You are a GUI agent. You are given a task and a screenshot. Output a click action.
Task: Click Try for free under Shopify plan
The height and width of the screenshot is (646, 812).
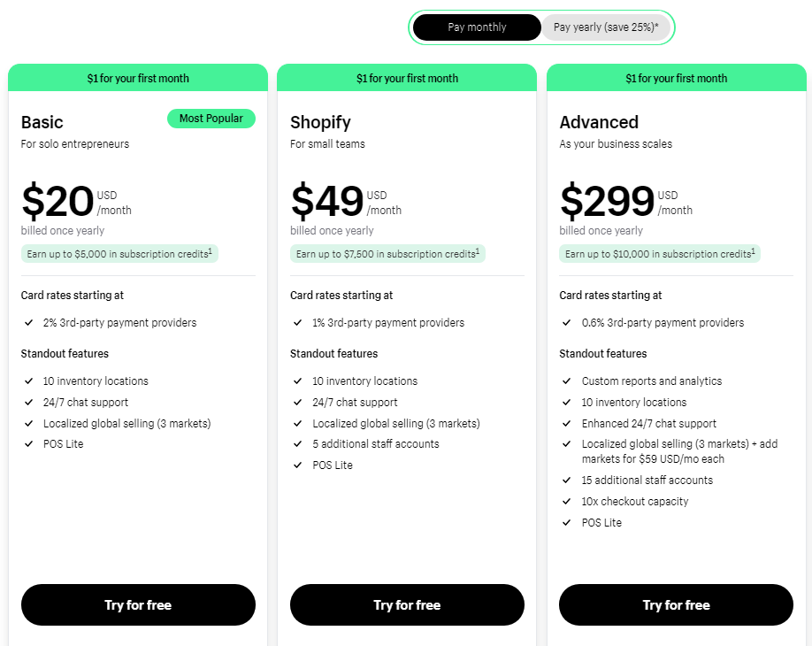[407, 605]
